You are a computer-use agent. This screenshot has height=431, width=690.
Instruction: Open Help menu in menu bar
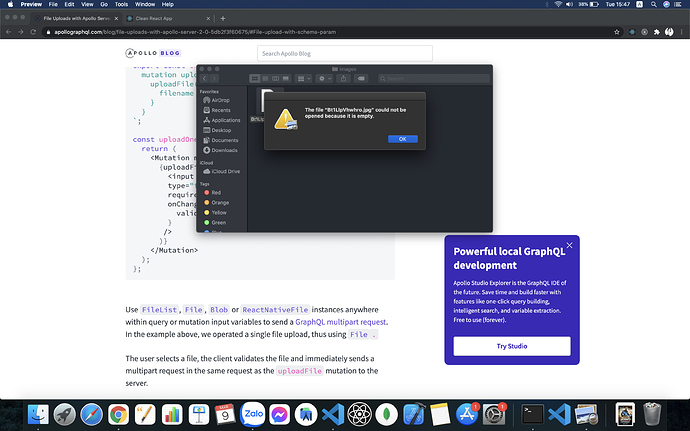pos(168,4)
